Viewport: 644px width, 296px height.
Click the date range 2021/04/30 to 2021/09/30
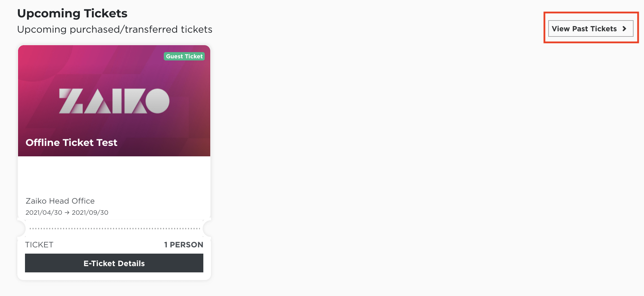tap(67, 212)
